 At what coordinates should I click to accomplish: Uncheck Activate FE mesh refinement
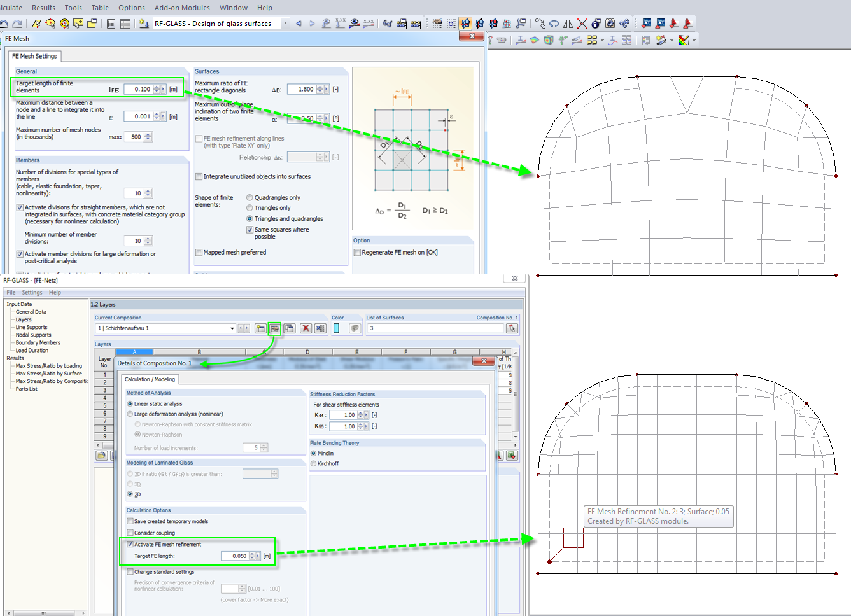130,545
